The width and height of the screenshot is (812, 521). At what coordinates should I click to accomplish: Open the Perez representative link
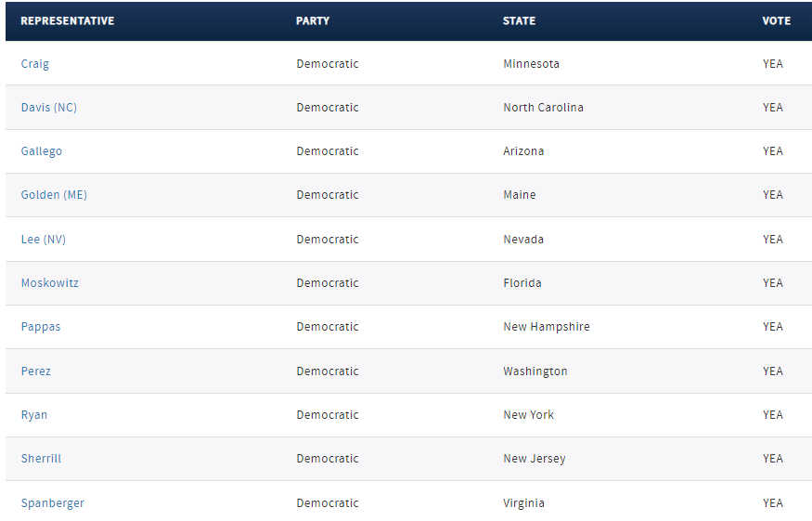pyautogui.click(x=36, y=371)
